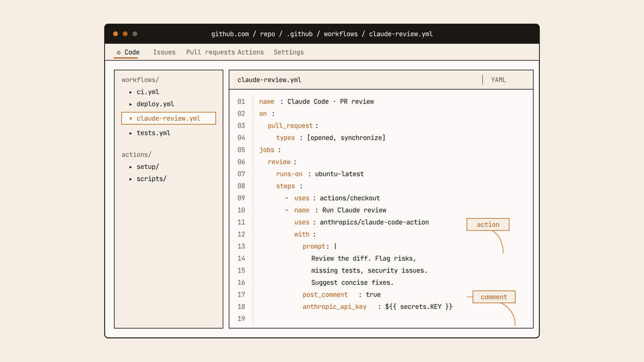Open ci.yml in the file tree

click(148, 92)
